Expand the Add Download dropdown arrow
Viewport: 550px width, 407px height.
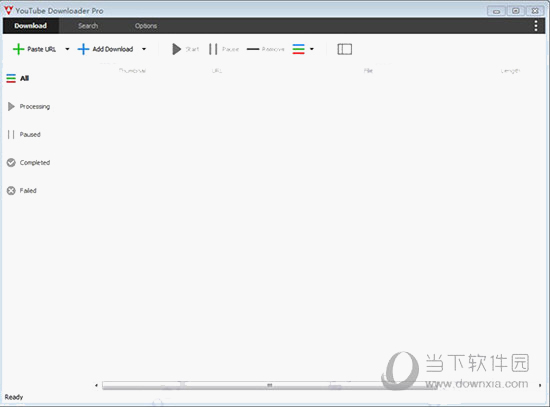point(144,49)
